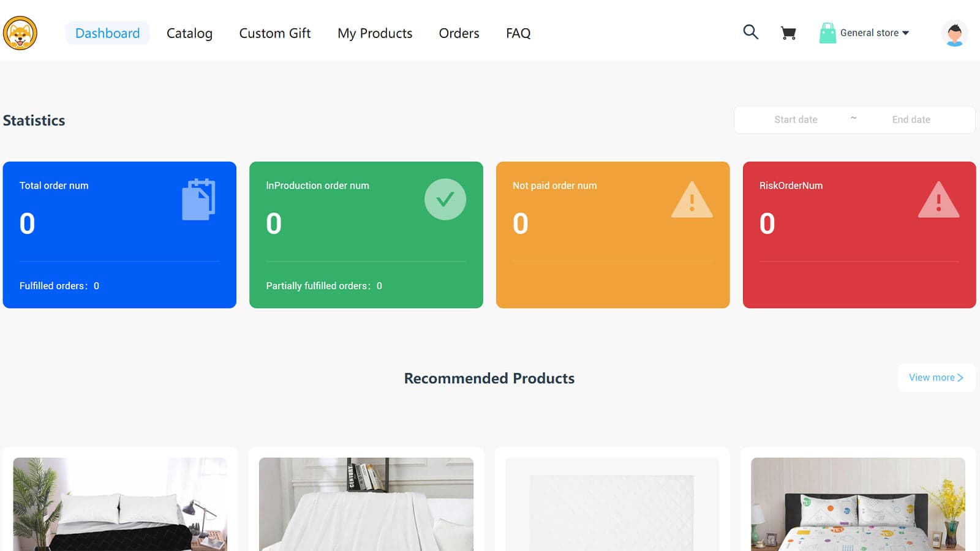Click the user avatar icon
980x551 pixels.
tap(954, 33)
